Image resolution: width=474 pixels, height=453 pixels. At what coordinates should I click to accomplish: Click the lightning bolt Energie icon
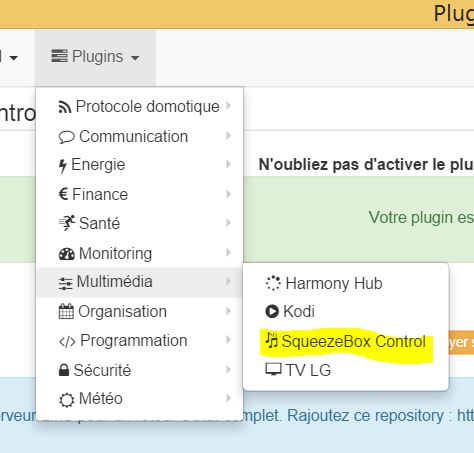[x=63, y=166]
